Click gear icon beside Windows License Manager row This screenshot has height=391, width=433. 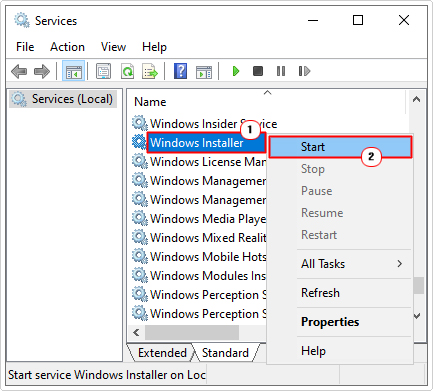click(x=140, y=161)
